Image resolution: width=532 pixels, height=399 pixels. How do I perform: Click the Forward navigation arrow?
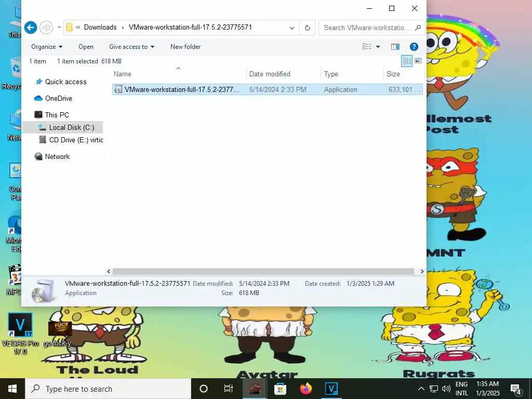46,28
